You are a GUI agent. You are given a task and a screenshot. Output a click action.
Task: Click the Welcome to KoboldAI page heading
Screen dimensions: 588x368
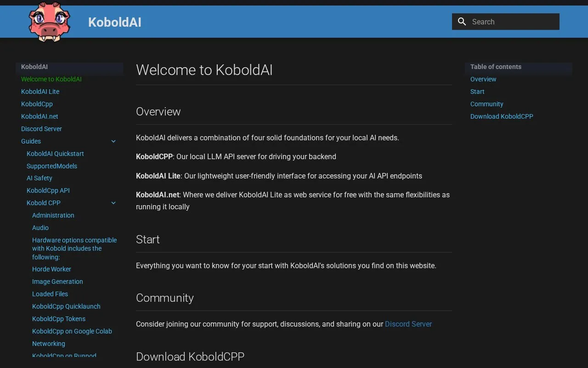tap(204, 70)
